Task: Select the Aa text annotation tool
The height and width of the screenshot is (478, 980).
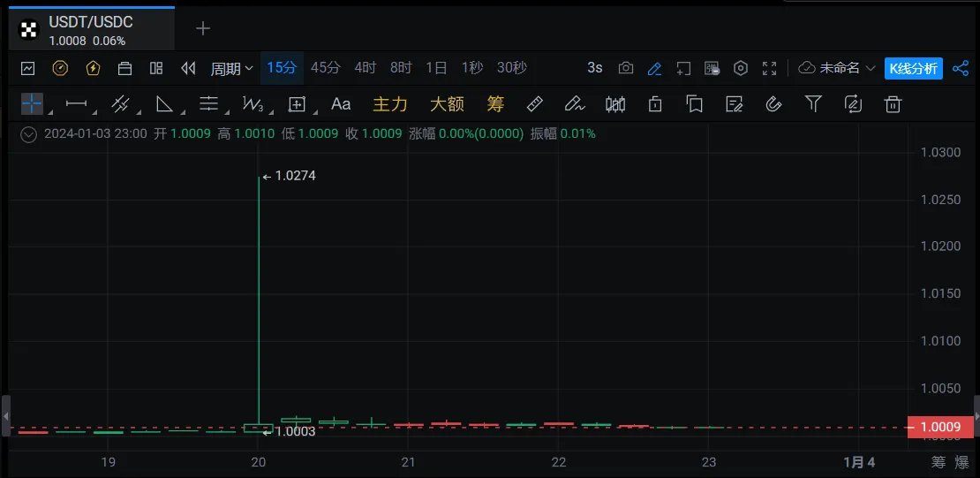Action: pos(341,104)
